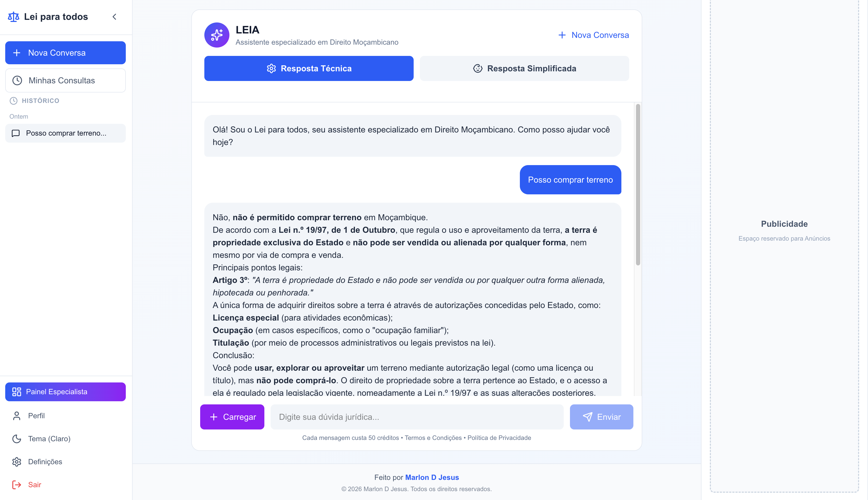Switch to Resposta Simplificada mode

pos(524,68)
